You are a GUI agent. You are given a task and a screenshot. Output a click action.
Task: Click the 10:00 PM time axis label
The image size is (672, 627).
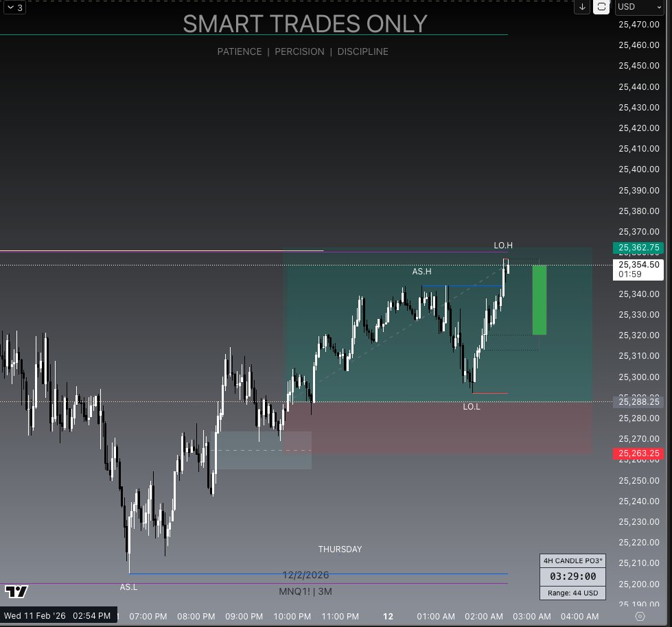coord(292,616)
